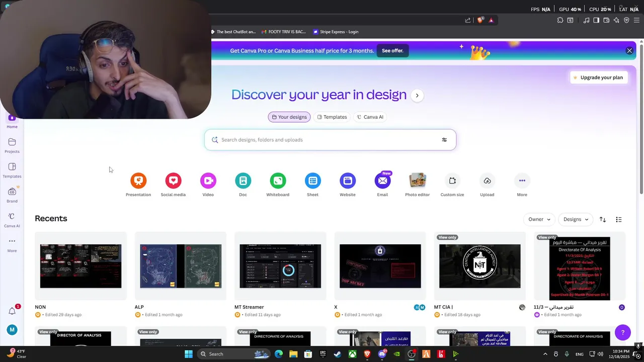Screen dimensions: 644x362
Task: Open the browser hamburger menu
Action: click(636, 20)
